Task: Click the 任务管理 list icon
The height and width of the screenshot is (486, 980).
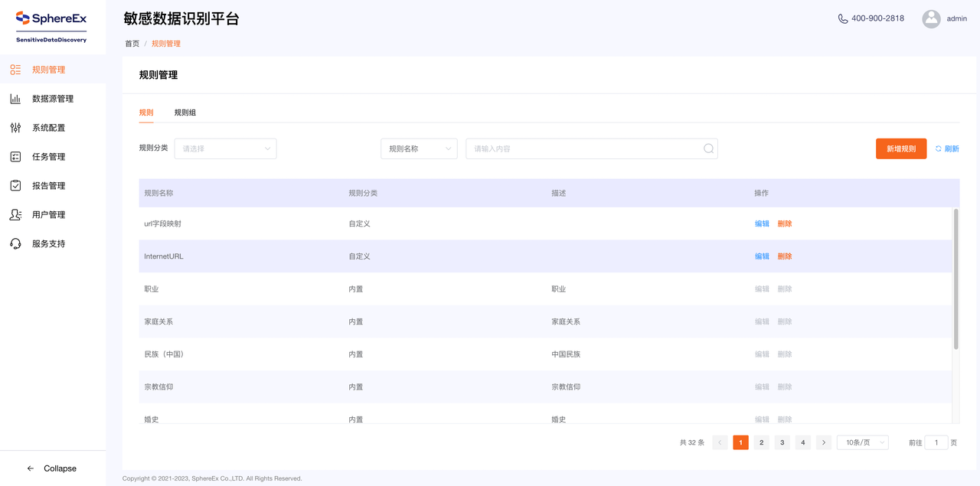Action: coord(15,157)
